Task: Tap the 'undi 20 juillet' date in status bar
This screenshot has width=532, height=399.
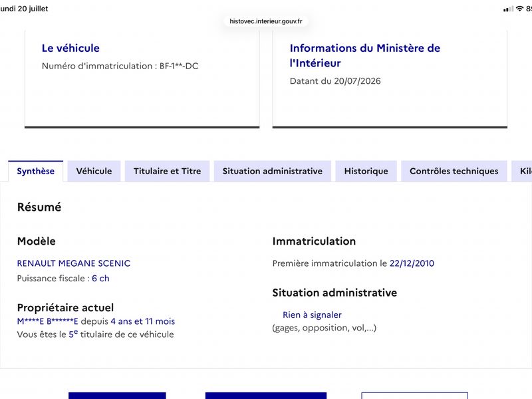Action: click(x=24, y=9)
